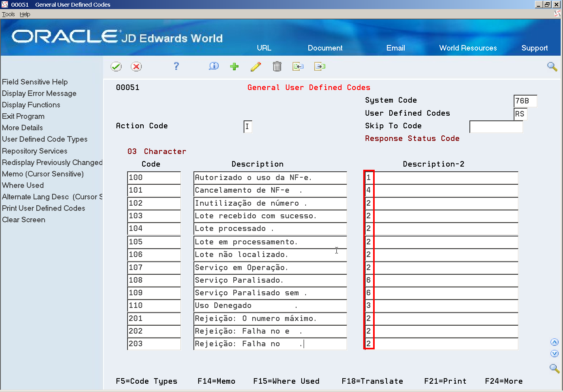563x392 pixels.
Task: Focus the Action Code input field
Action: click(x=248, y=126)
